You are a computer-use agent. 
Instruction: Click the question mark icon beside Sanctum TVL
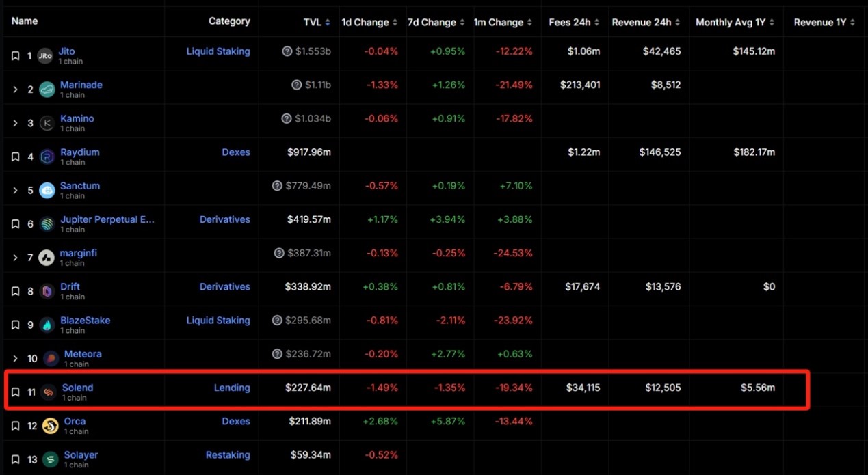277,186
